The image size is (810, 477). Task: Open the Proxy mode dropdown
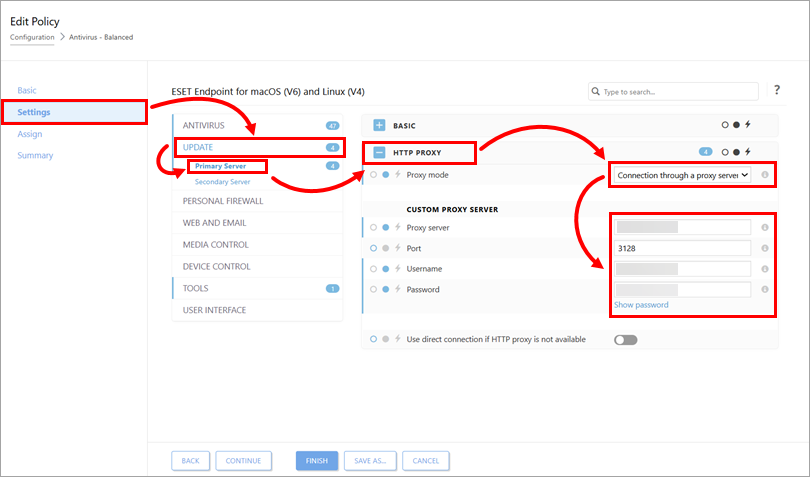click(682, 175)
